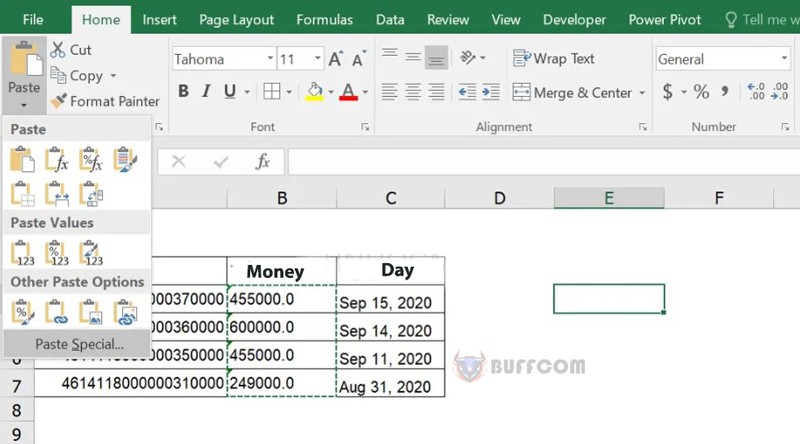
Task: Click Merge & Center
Action: (x=572, y=92)
